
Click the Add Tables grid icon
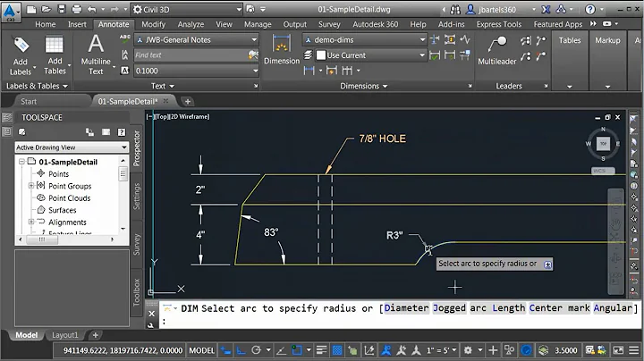[55, 45]
